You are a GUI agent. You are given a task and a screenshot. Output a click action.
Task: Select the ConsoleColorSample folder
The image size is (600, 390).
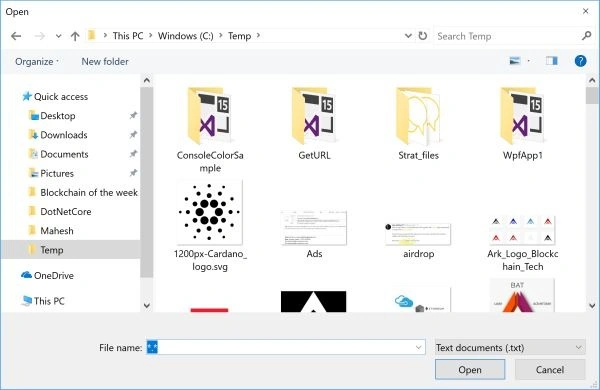[x=210, y=130]
